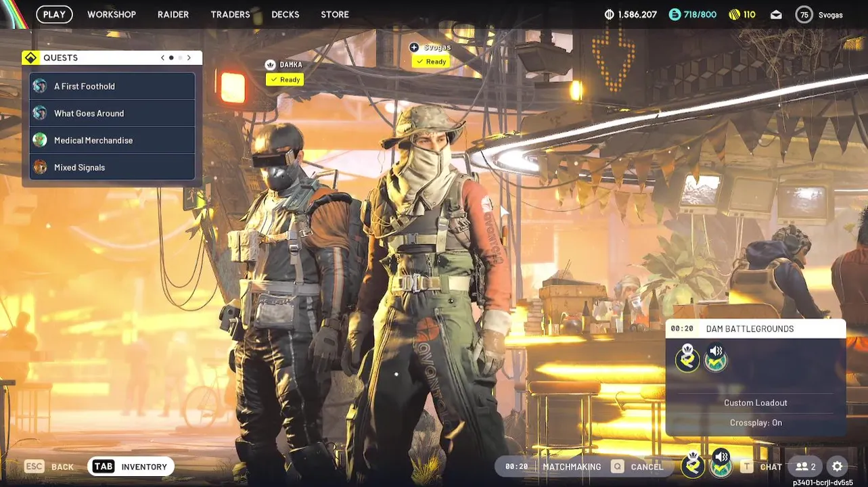Screen dimensions: 868x487
Task: Open the Mixed Signals quest
Action: (112, 167)
